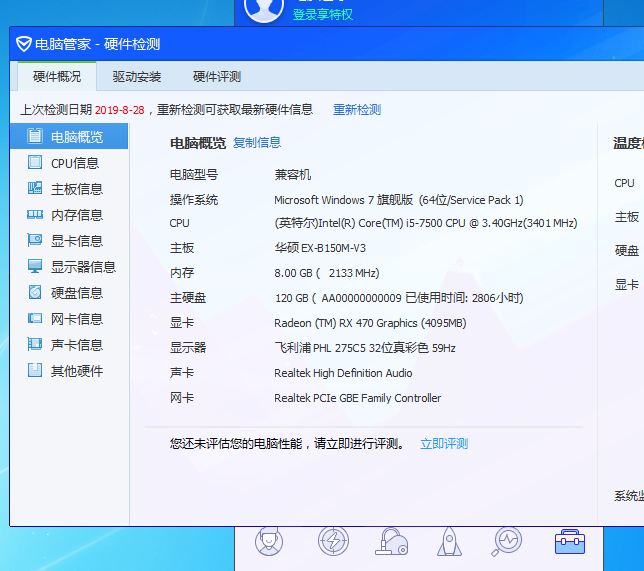Image resolution: width=644 pixels, height=571 pixels.
Task: Click the 硬盘信息 hard disk icon
Action: 35,292
